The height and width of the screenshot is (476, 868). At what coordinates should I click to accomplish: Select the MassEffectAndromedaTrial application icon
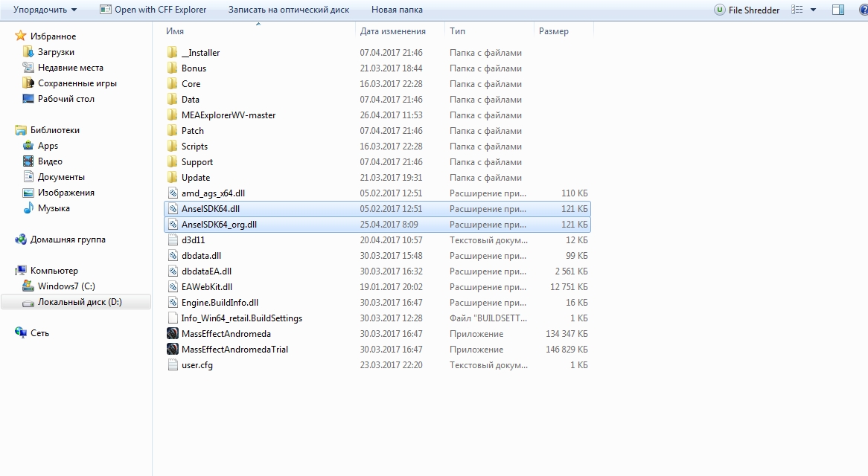click(173, 349)
